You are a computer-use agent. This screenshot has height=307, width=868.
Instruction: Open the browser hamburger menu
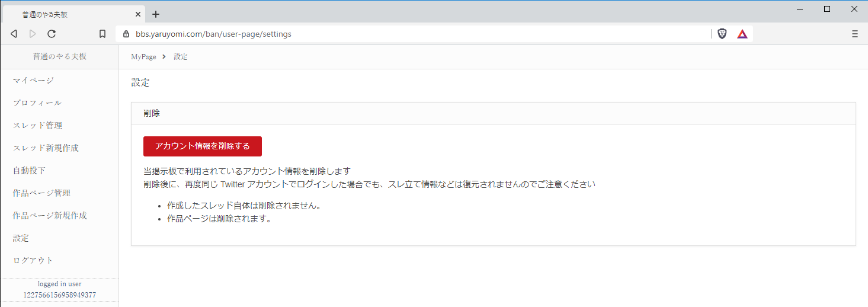coord(855,34)
